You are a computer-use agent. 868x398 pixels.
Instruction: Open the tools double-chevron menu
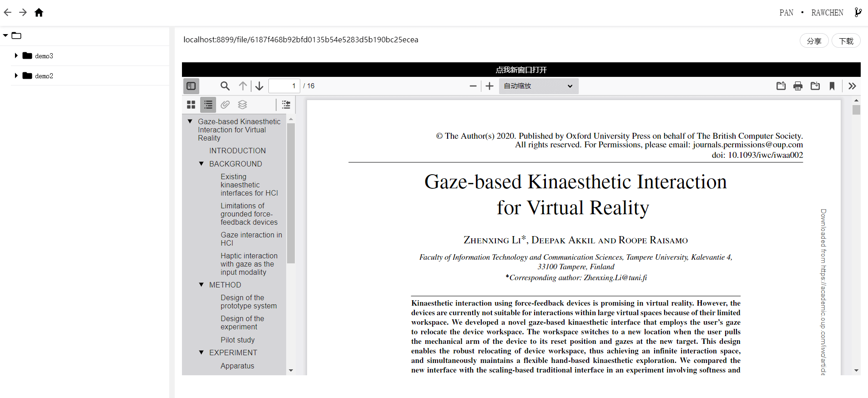[852, 86]
